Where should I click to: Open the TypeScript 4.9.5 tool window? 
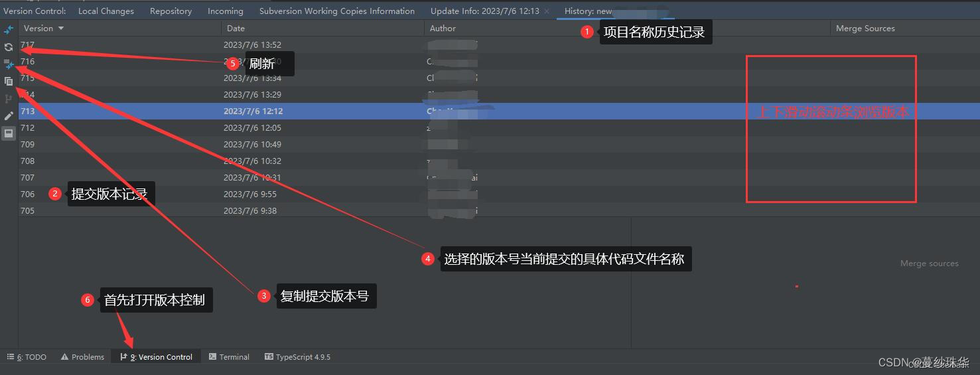[297, 356]
